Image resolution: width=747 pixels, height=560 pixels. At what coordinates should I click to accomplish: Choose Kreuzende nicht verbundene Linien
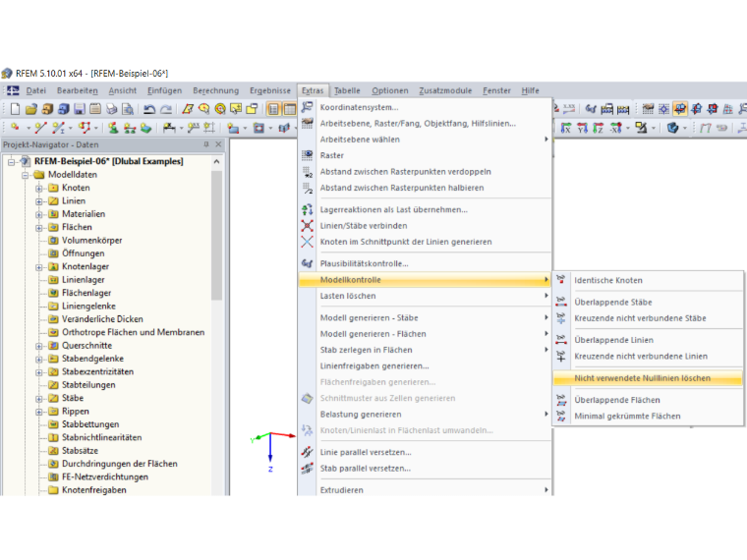tap(648, 357)
